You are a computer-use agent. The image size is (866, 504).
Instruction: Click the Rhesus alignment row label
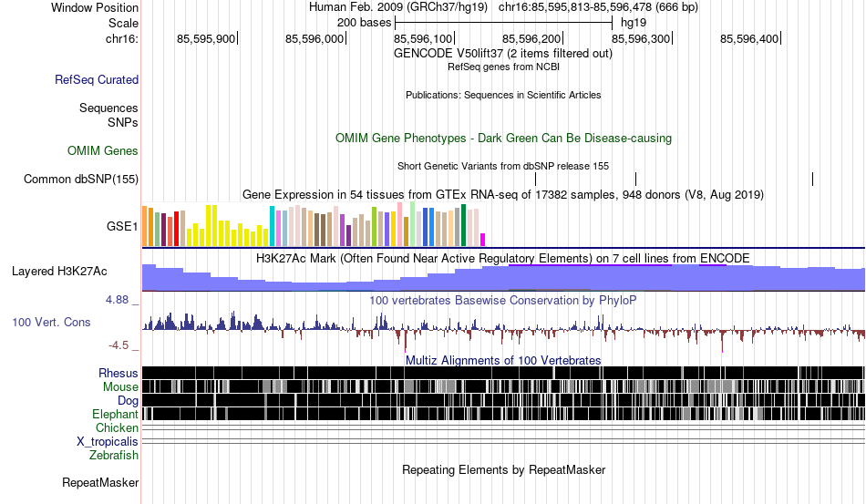click(x=119, y=373)
